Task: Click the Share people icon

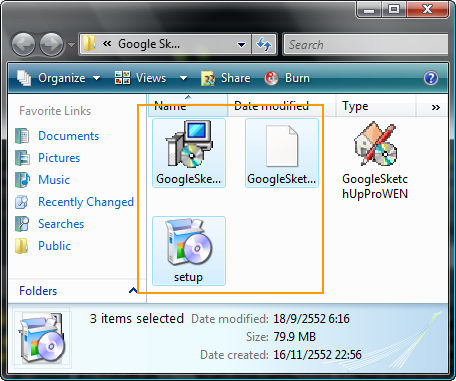Action: 208,78
